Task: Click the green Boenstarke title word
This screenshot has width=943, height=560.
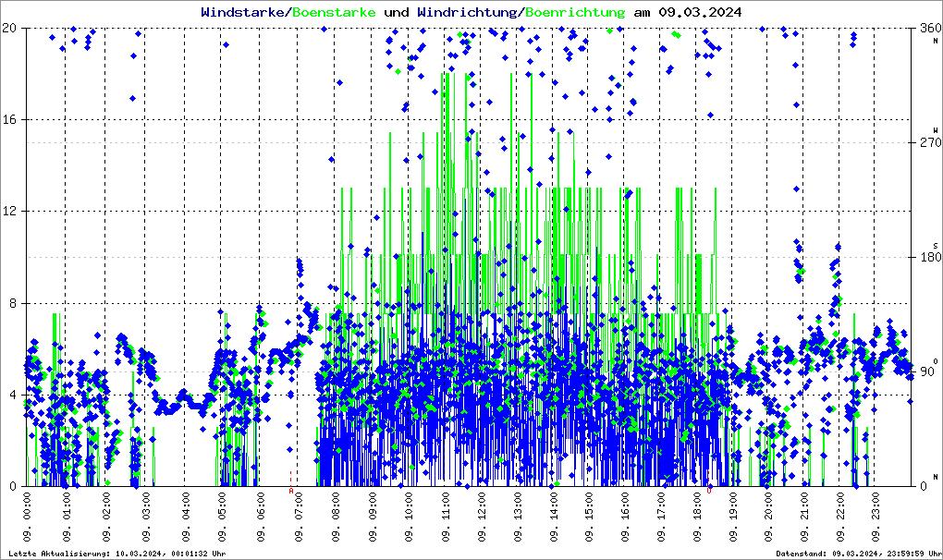Action: [334, 12]
